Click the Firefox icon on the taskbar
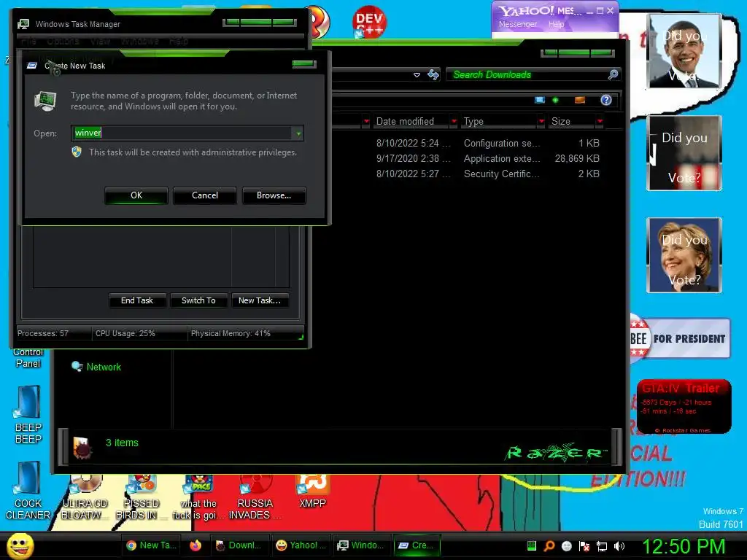Screen dimensions: 747x560 (x=196, y=545)
